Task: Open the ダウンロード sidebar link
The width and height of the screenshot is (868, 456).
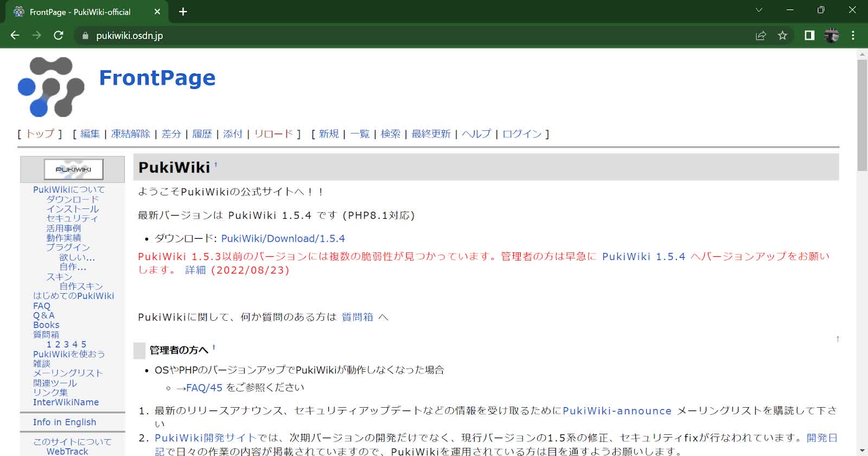Action: tap(73, 199)
